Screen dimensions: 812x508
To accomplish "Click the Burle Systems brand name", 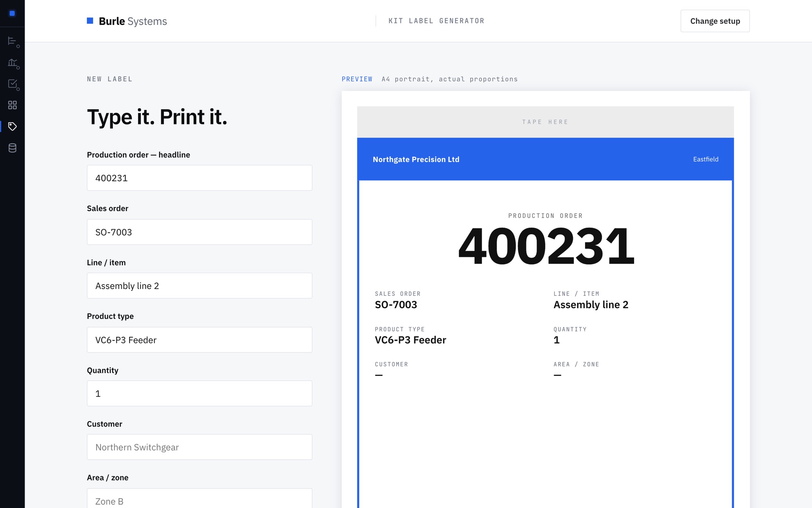I will click(x=133, y=21).
